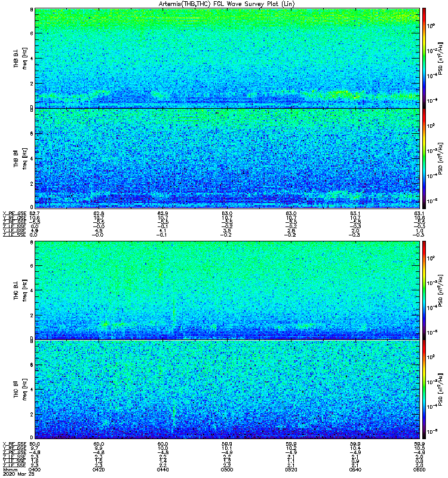This screenshot has width=448, height=478.
Task: Click the THC B∥ color bar
Action: tap(424, 390)
